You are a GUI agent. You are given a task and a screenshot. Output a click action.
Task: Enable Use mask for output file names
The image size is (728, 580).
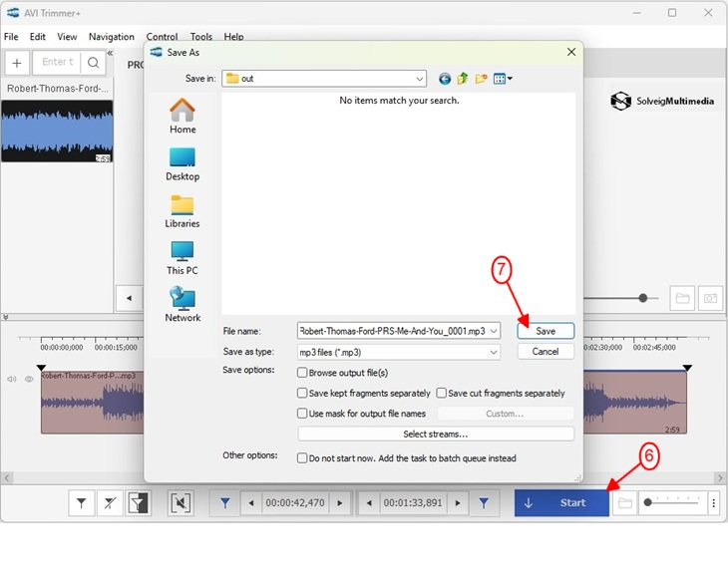(x=302, y=414)
